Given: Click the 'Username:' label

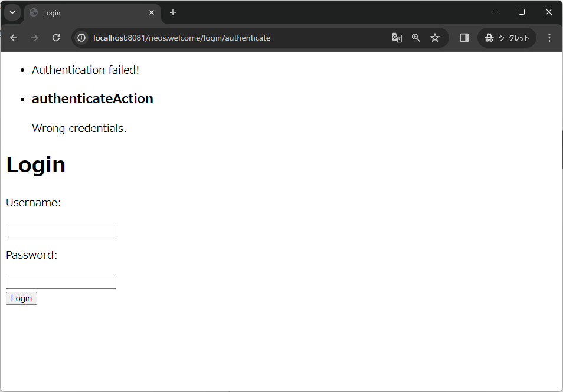Looking at the screenshot, I should point(34,203).
